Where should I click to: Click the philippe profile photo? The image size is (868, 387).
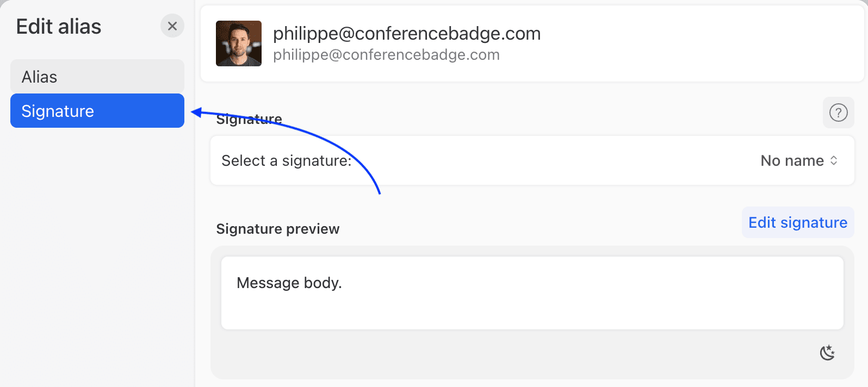tap(239, 43)
